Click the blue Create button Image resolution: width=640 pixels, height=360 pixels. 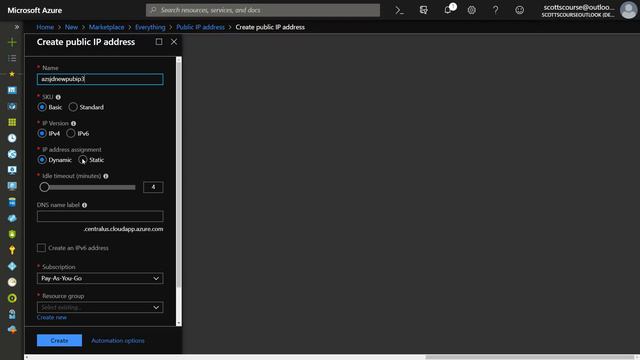pos(59,340)
